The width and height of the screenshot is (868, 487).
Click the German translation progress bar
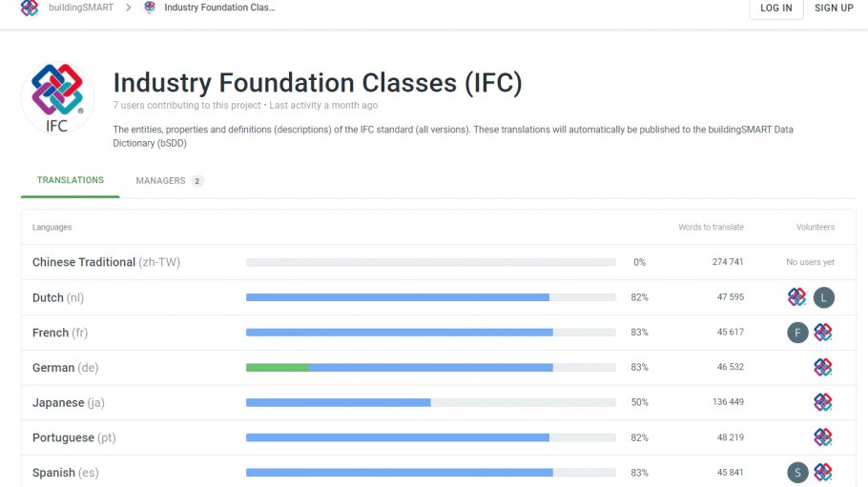point(430,368)
